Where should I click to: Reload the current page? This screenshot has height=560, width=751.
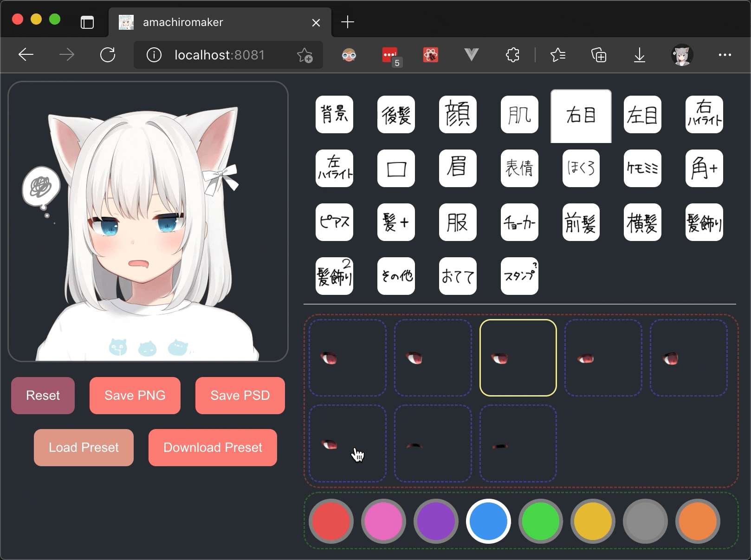108,55
